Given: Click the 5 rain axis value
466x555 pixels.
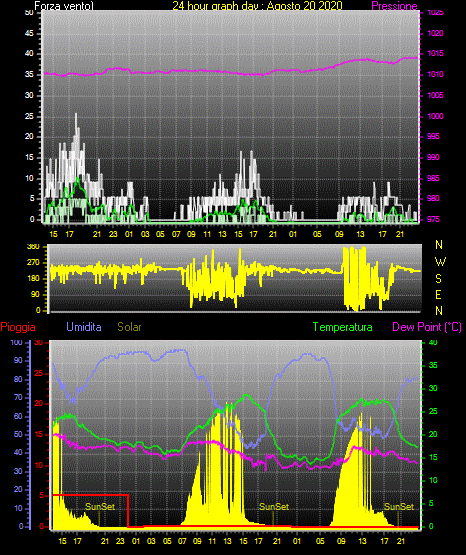Looking at the screenshot, I should 41,495.
